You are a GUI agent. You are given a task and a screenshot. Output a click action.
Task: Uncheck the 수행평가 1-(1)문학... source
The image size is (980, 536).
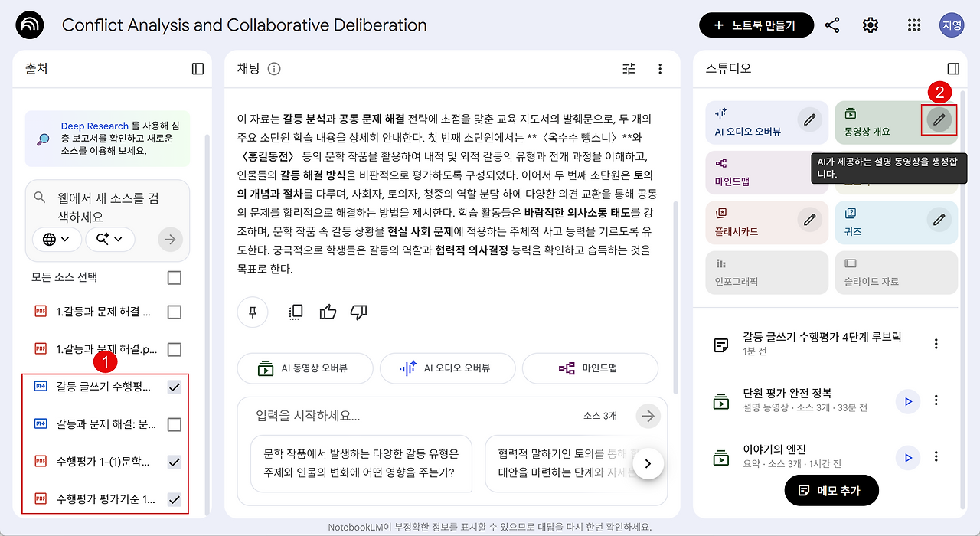tap(175, 462)
